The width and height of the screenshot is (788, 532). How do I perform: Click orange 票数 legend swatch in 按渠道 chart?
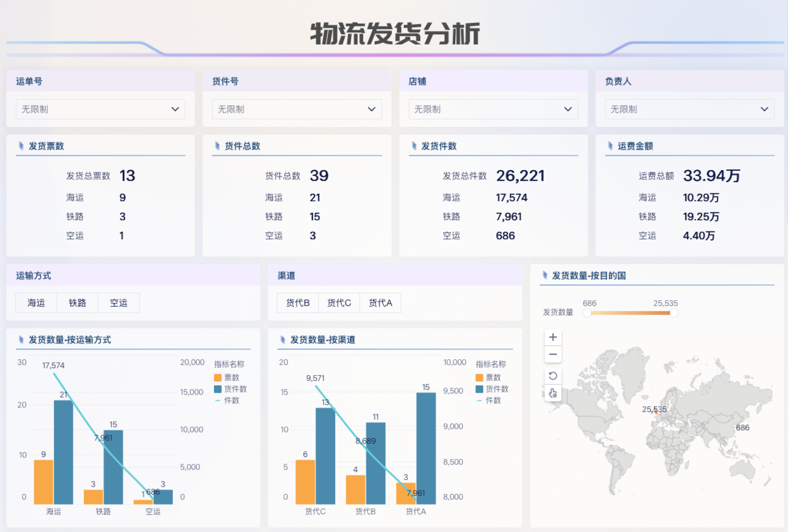(479, 378)
